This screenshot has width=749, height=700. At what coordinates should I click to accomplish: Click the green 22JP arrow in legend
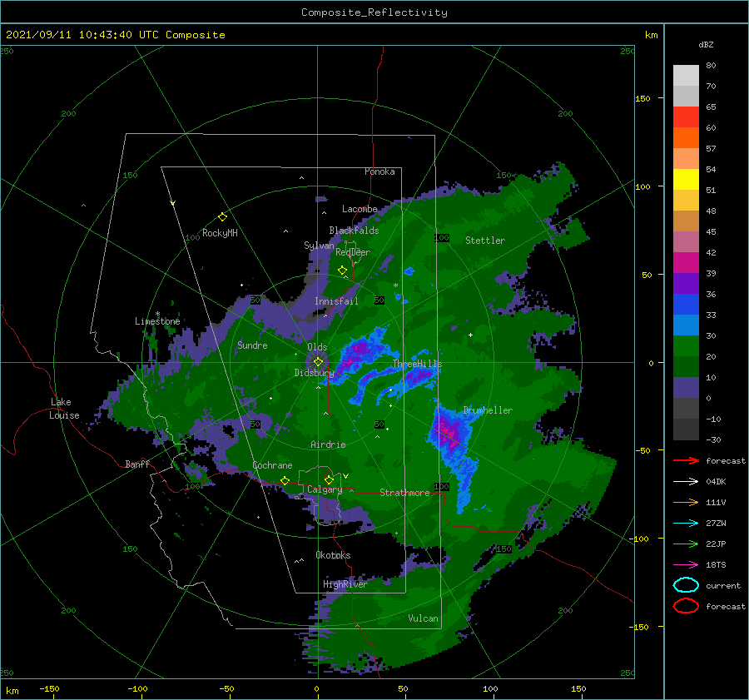(x=686, y=544)
